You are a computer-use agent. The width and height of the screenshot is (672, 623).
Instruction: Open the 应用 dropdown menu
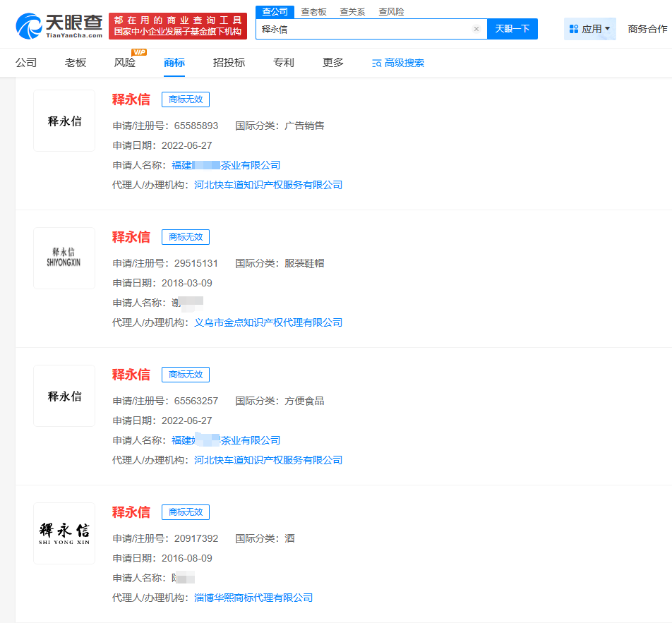pyautogui.click(x=589, y=29)
